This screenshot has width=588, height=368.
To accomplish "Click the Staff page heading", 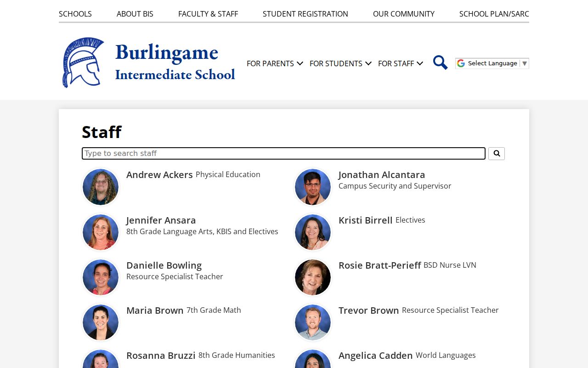I will (102, 132).
